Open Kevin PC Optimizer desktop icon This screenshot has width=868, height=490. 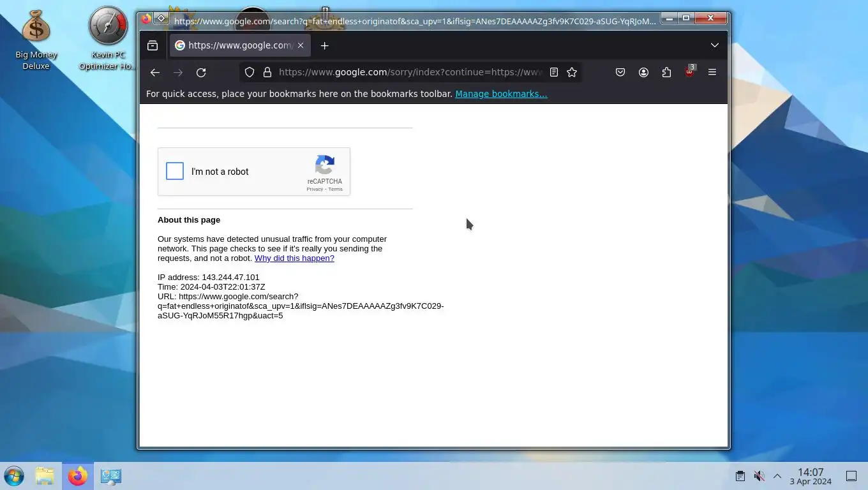coord(108,38)
